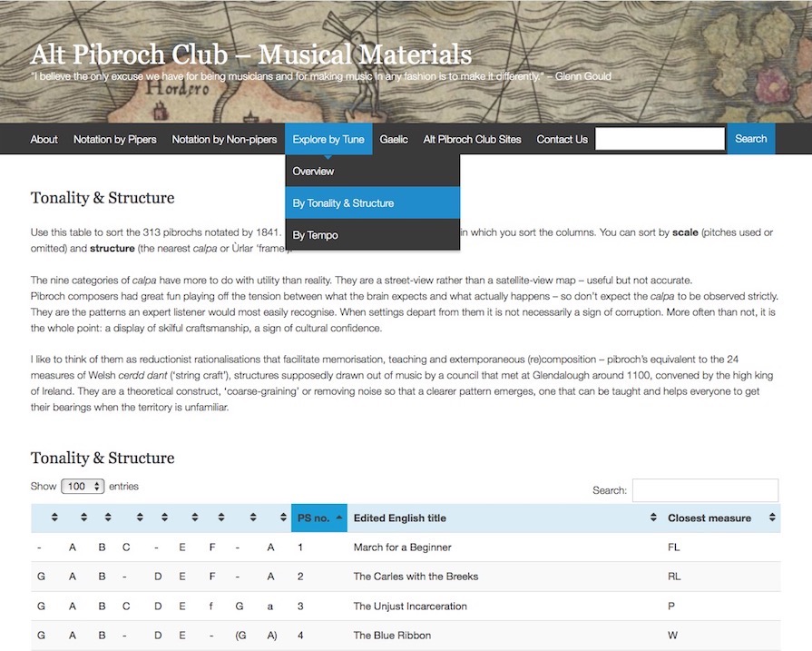Click the Alt Pibroch Club site title
The image size is (812, 651).
click(x=250, y=54)
